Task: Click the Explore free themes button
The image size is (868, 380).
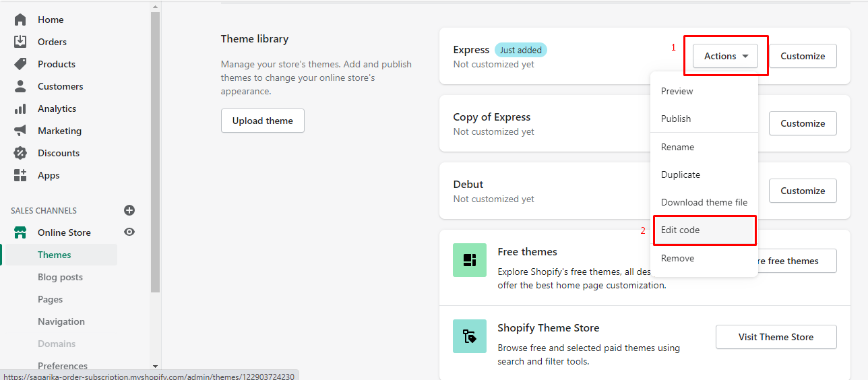Action: (x=797, y=261)
